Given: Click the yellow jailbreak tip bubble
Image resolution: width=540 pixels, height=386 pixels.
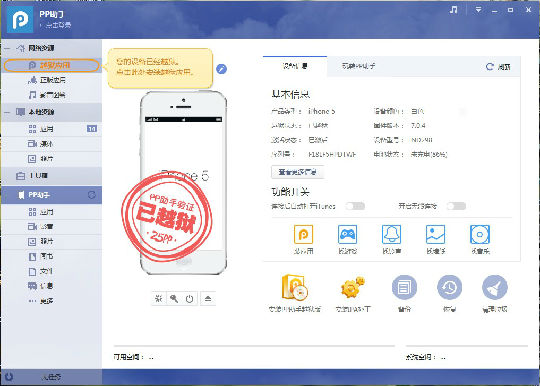Looking at the screenshot, I should [160, 68].
